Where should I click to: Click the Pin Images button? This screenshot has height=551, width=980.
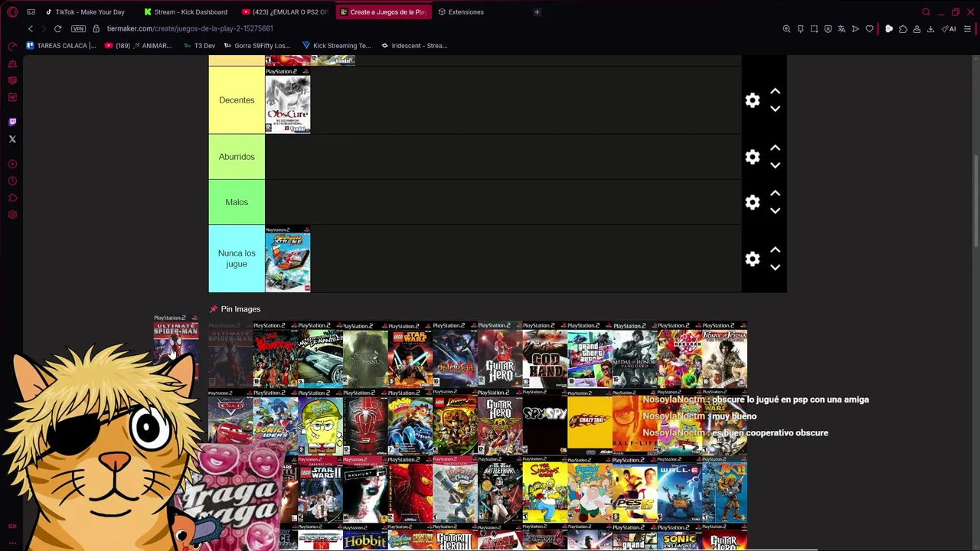coord(235,309)
